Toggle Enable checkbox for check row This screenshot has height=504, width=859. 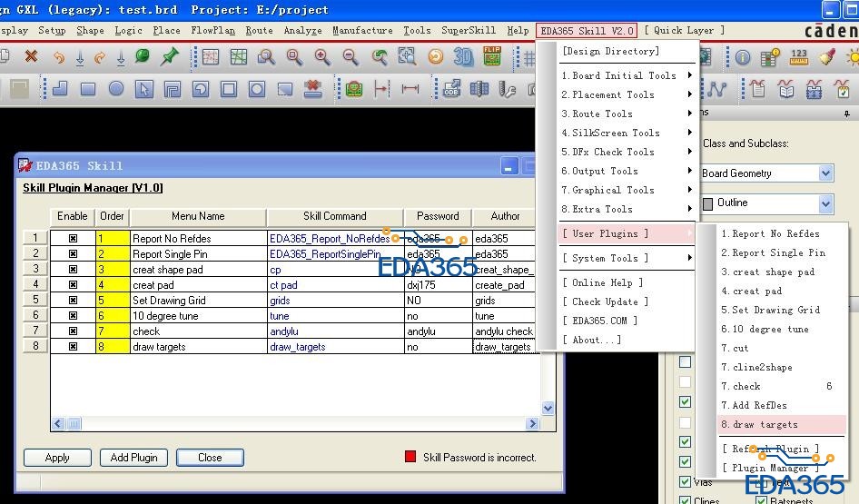tap(73, 331)
